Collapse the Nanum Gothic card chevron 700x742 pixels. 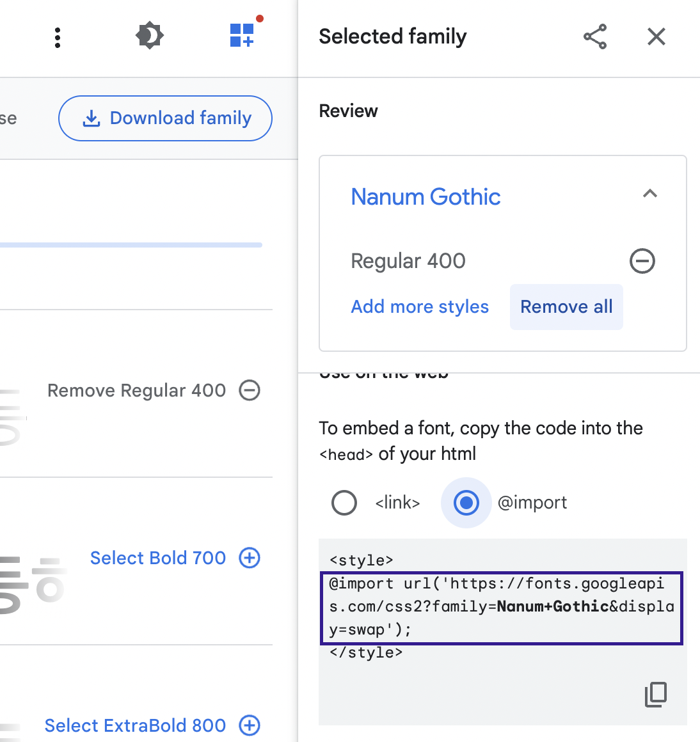650,194
